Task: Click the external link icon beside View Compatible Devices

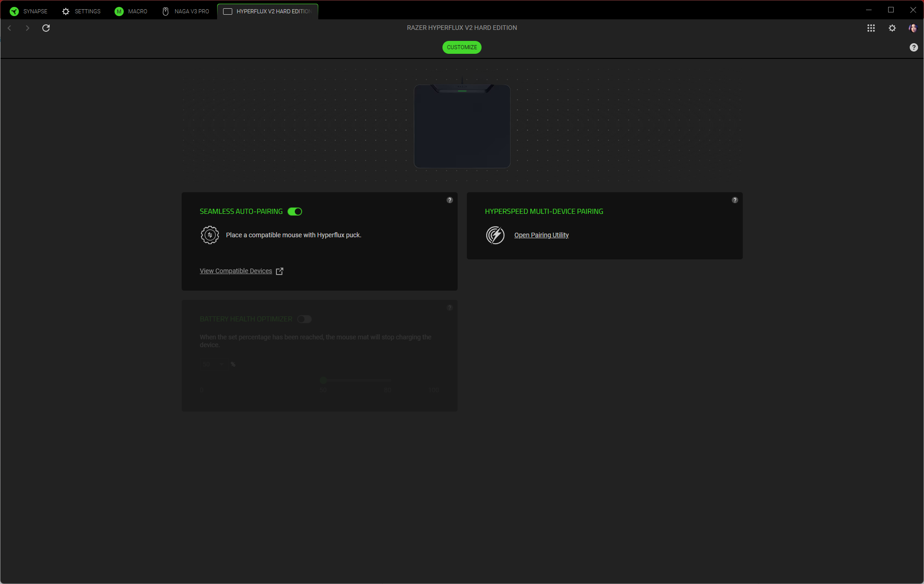Action: coord(280,271)
